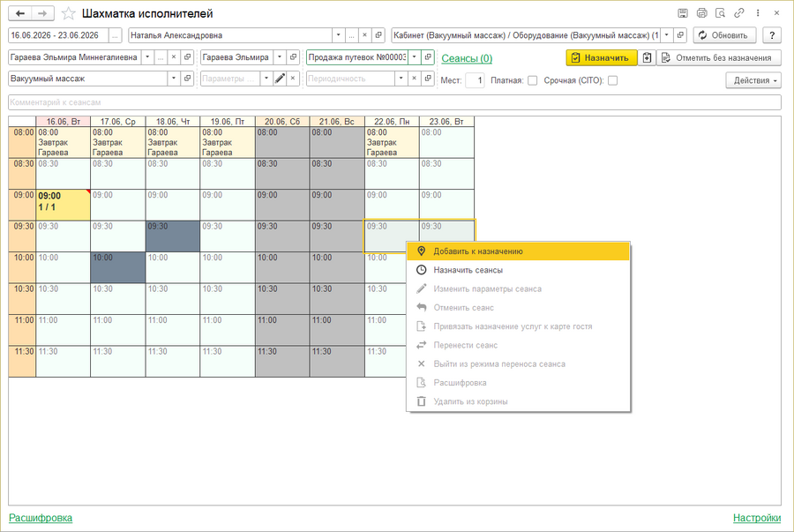Open Продажа путевок document icon

pyautogui.click(x=428, y=57)
